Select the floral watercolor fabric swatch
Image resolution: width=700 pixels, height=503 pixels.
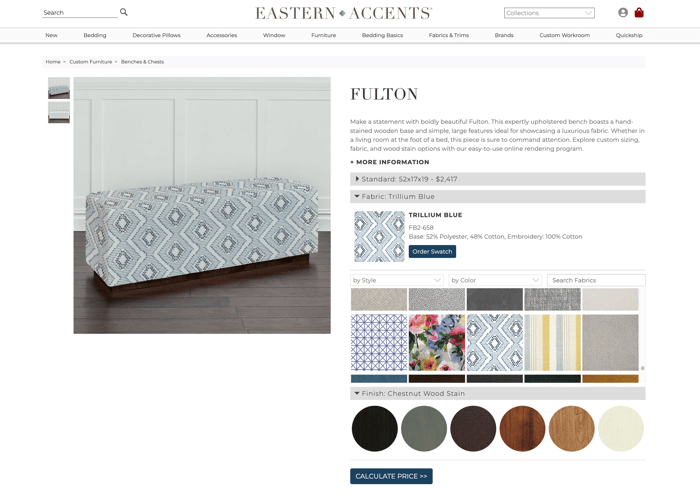437,343
